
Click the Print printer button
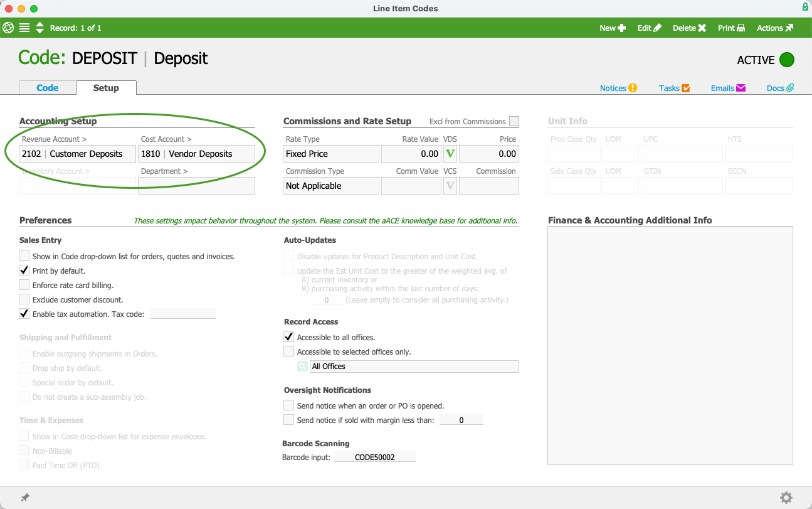731,28
